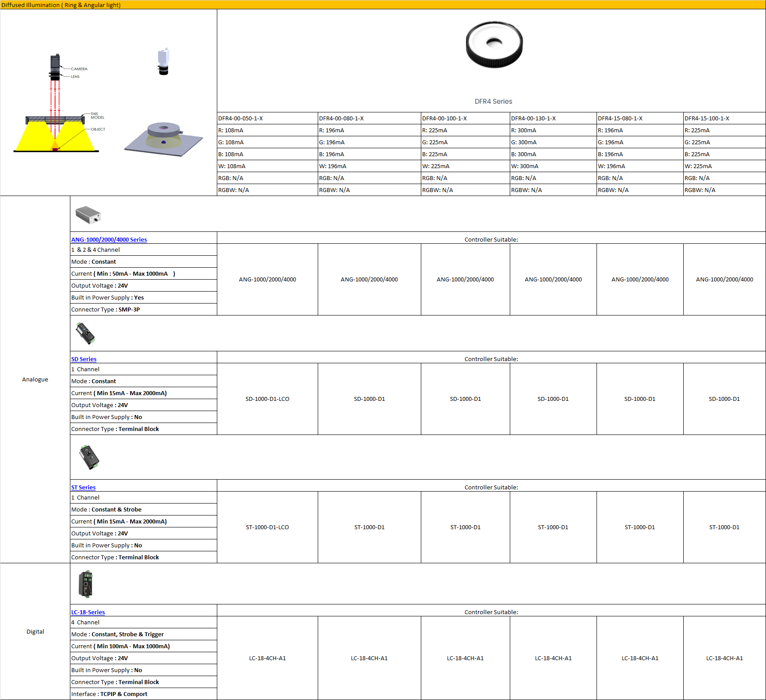Click the Digital category label
Screen dimensions: 766x700
(35, 631)
